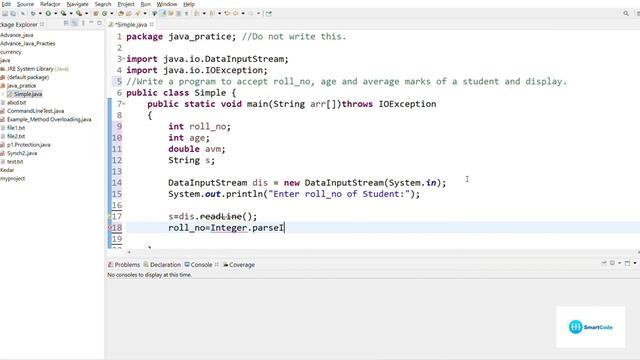Click the Last Edit Location icon
The height and width of the screenshot is (360, 640).
[227, 13]
